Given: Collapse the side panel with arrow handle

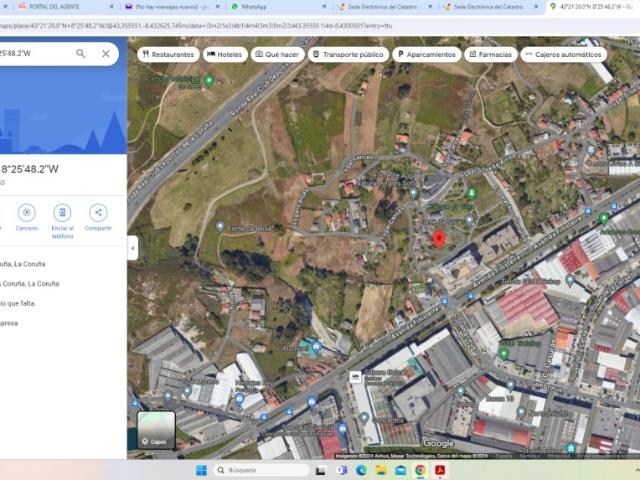Looking at the screenshot, I should [x=132, y=247].
